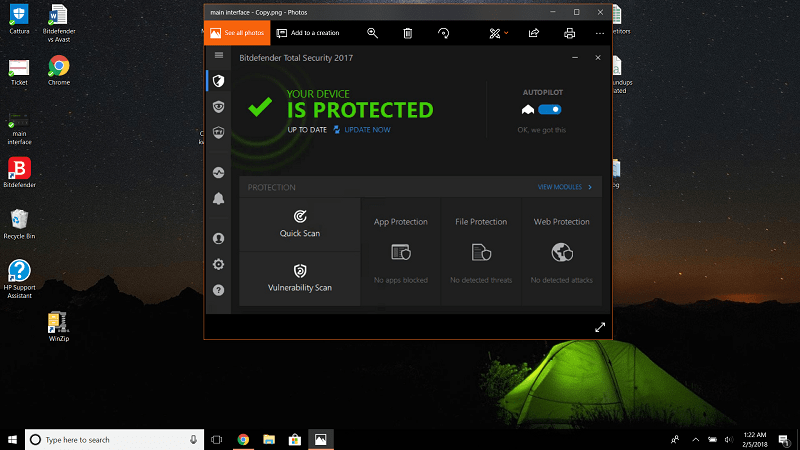The width and height of the screenshot is (800, 450).
Task: Select the Bitdefender desktop shortcut
Action: click(x=19, y=172)
